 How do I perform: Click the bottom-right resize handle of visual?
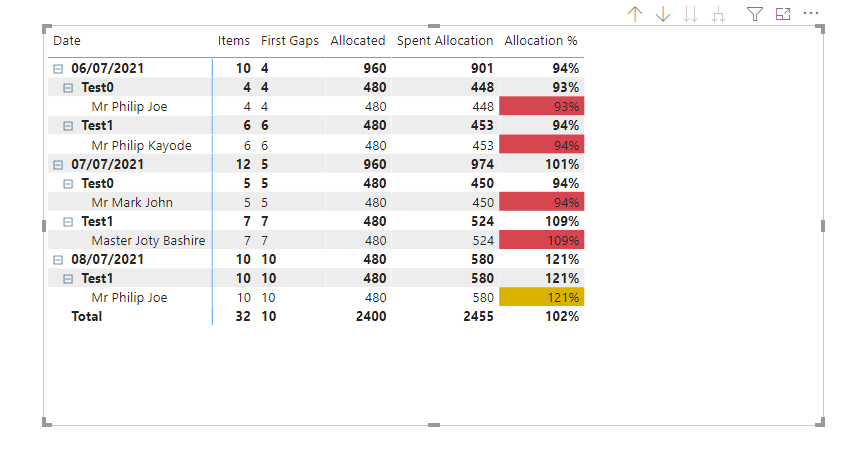[x=820, y=423]
